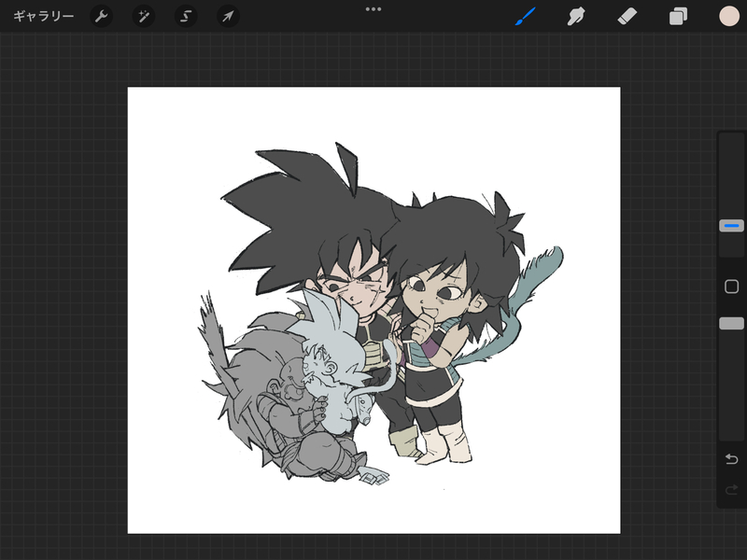This screenshot has height=560, width=747.
Task: Open the Adjustments magic wand menu
Action: pyautogui.click(x=144, y=17)
